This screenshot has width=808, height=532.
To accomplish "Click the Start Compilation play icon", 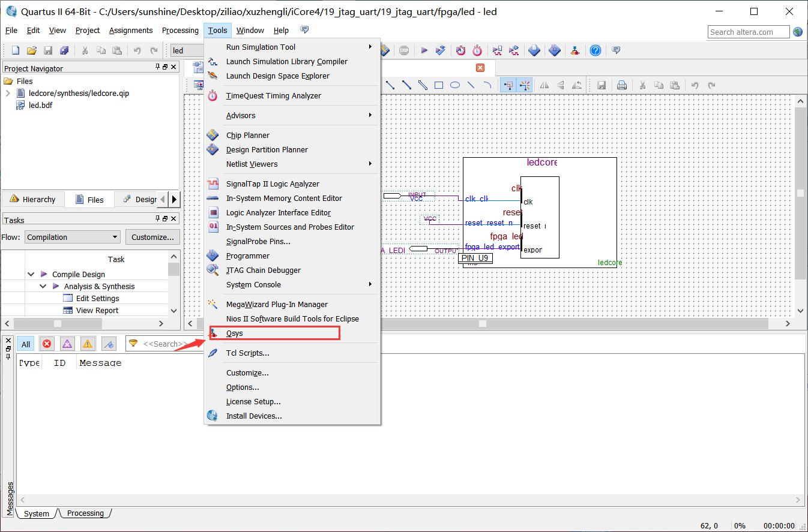I will point(424,51).
